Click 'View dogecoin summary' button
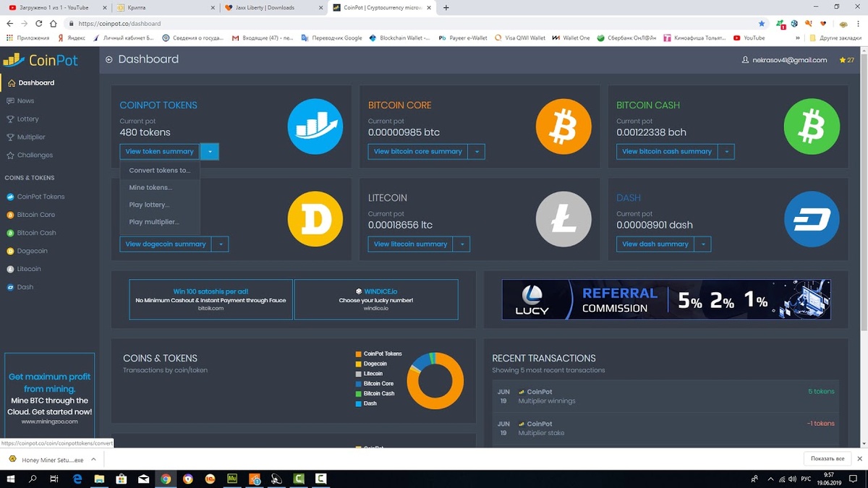The height and width of the screenshot is (488, 868). (166, 244)
